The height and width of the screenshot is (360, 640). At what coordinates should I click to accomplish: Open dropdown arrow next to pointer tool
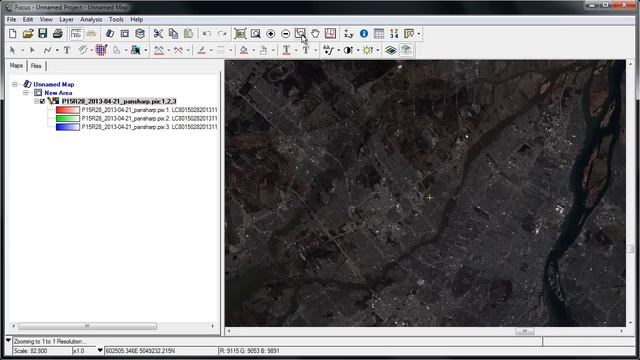coord(22,50)
